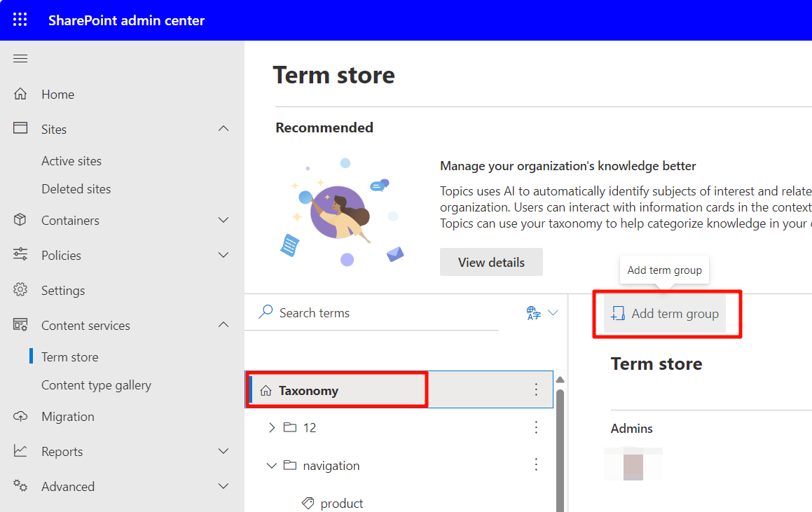Click the Settings gear icon
Screen dimensions: 812x512
[x=20, y=289]
